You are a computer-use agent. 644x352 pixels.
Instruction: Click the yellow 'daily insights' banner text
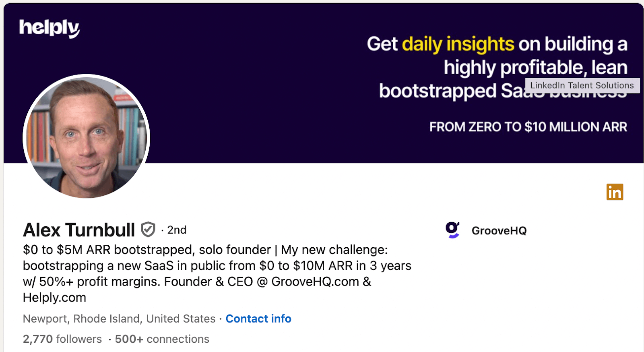tap(458, 44)
